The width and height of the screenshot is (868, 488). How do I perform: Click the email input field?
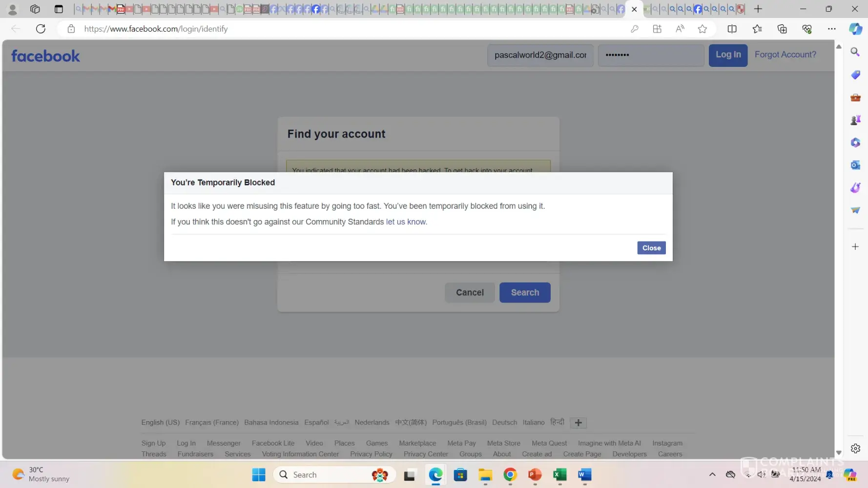[x=540, y=55]
